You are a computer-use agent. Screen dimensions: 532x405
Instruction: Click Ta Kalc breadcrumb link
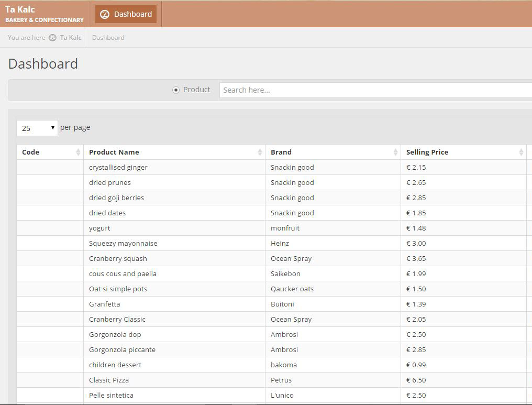click(70, 38)
